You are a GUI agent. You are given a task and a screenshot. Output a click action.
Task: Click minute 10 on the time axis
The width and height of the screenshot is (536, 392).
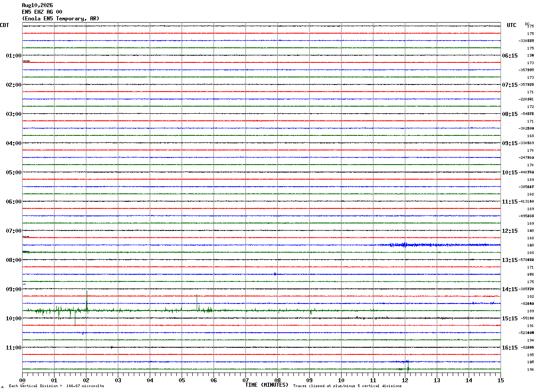[x=342, y=380]
